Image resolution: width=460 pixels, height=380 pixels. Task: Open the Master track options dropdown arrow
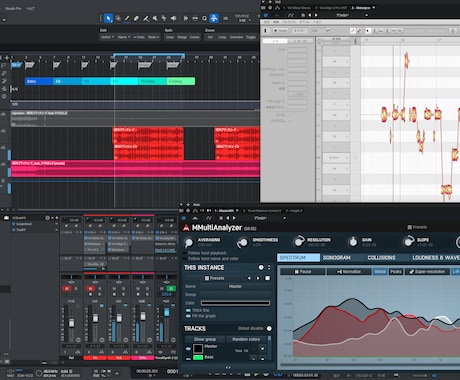point(262,349)
